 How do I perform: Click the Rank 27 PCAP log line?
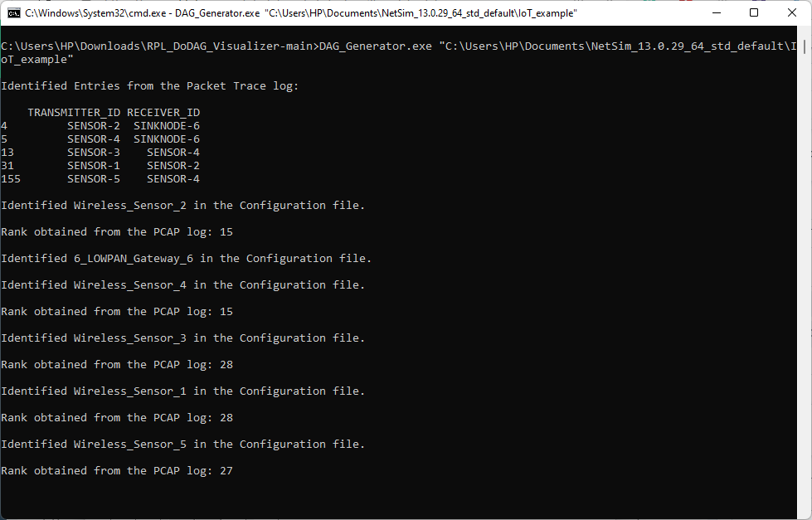pos(116,470)
